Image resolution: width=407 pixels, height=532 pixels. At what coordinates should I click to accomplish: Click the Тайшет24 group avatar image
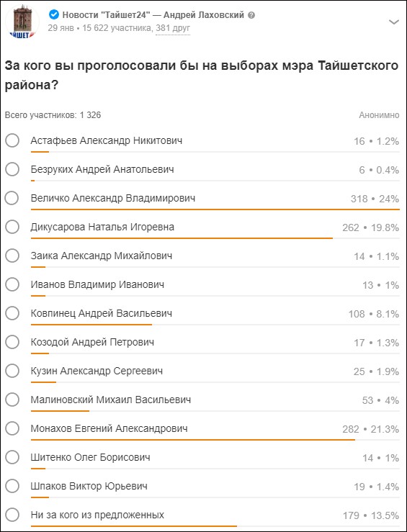coord(22,22)
